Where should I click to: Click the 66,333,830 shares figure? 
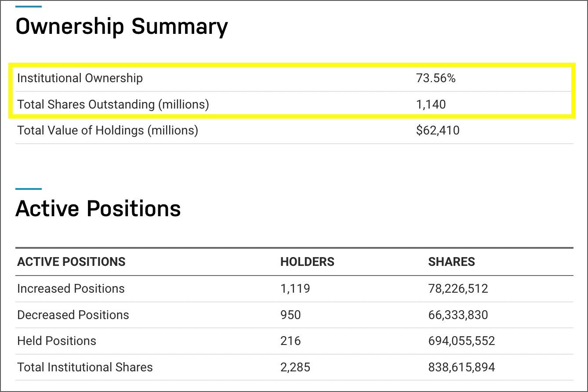point(458,315)
